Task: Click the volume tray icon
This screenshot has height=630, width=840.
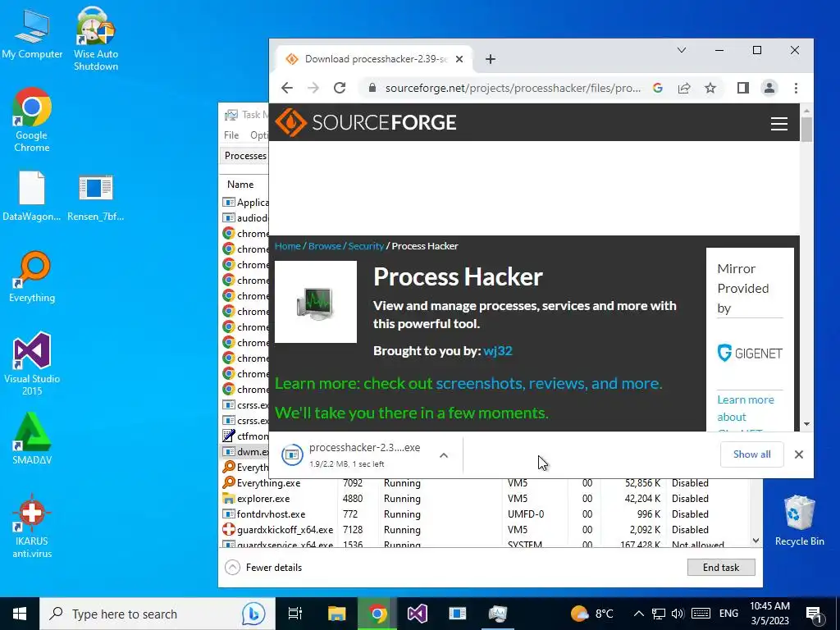Action: [678, 614]
